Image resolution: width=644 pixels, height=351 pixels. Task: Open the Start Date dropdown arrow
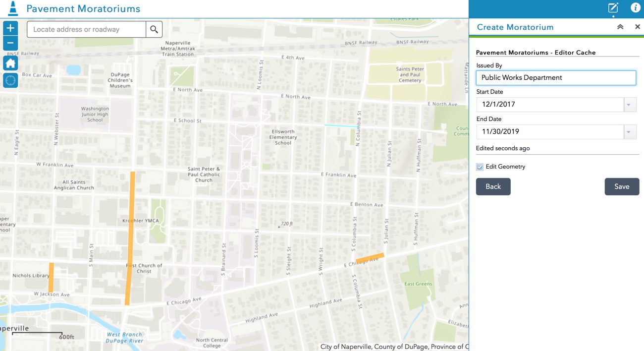(630, 105)
